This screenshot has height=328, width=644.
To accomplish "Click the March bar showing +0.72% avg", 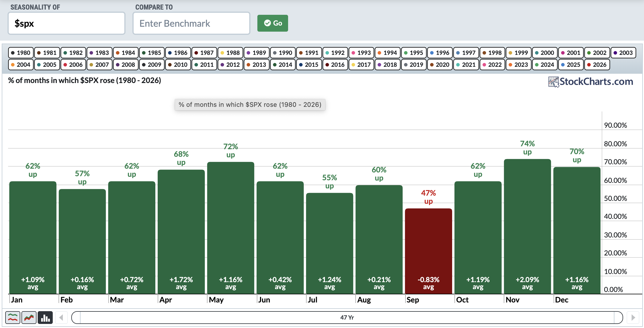I will click(132, 237).
